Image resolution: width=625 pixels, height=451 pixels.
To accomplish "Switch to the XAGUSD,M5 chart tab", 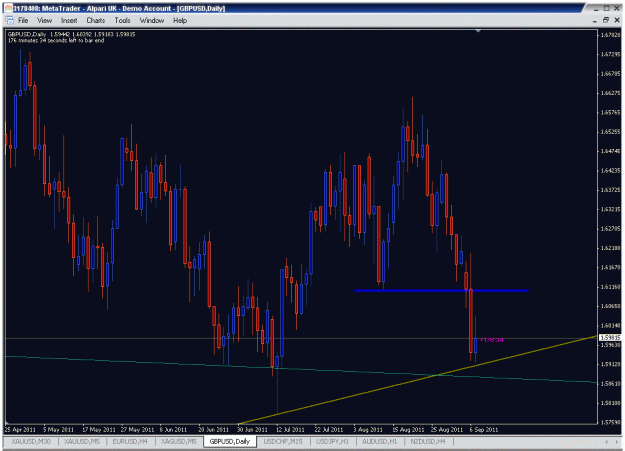I will click(179, 441).
